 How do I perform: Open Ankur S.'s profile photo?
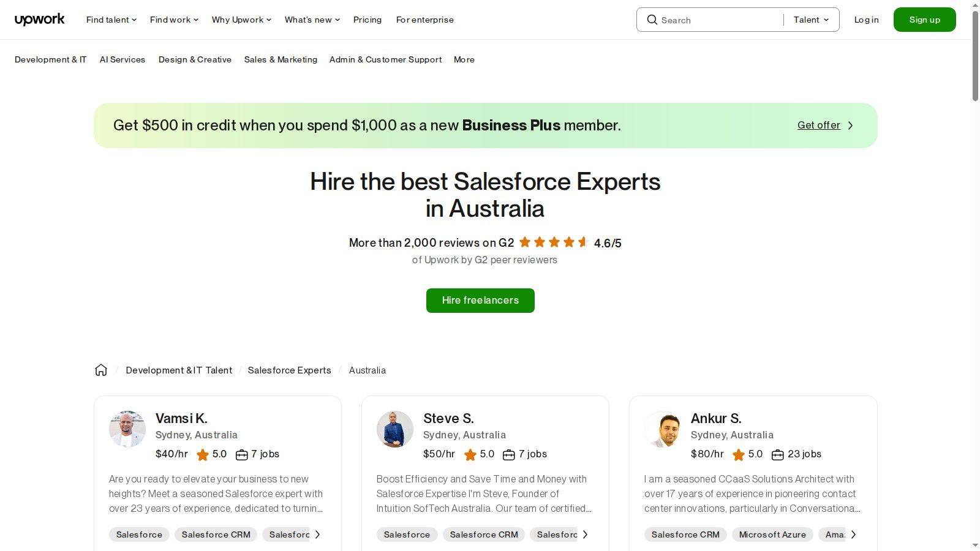point(663,429)
